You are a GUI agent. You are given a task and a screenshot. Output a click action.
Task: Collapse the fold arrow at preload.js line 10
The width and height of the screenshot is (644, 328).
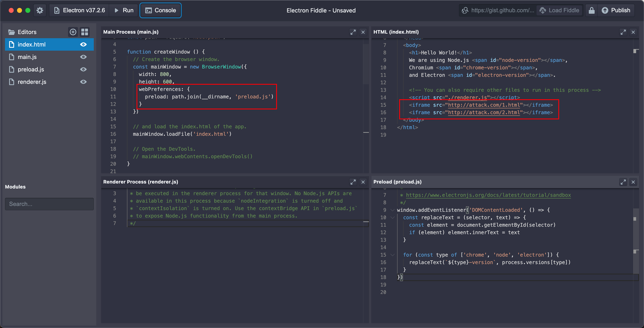393,217
